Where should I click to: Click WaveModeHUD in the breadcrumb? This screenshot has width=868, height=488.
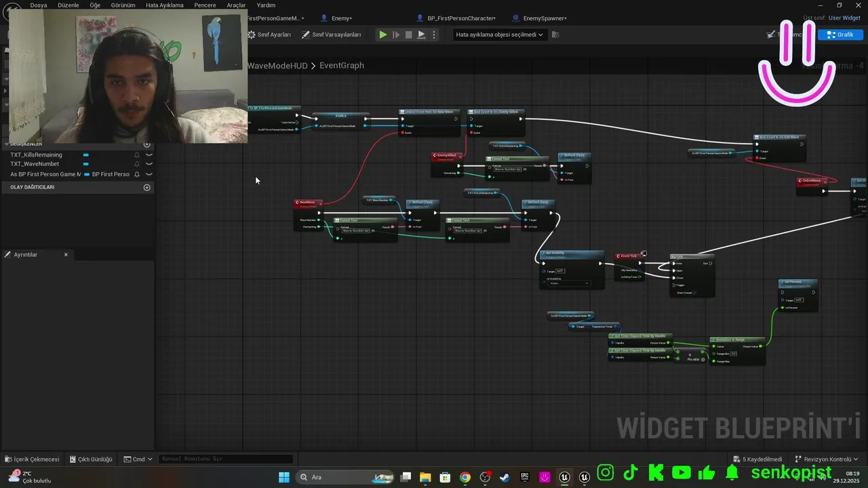277,66
